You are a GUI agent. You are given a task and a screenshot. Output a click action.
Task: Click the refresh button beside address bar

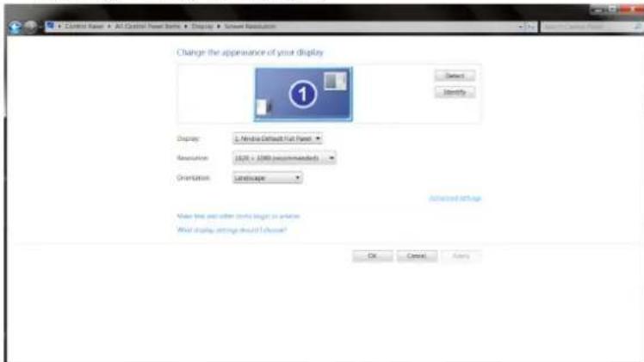(x=532, y=28)
